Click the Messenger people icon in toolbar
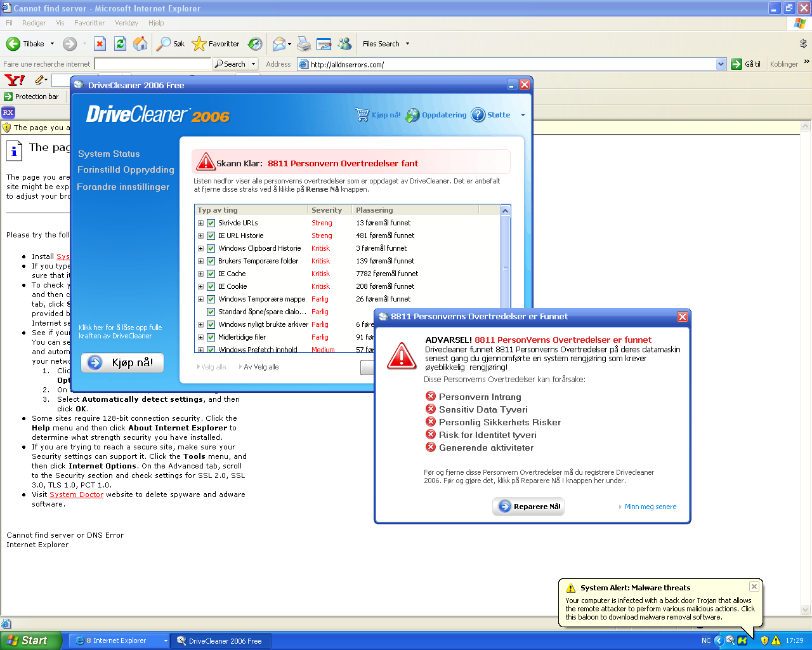Image resolution: width=812 pixels, height=650 pixels. (344, 44)
